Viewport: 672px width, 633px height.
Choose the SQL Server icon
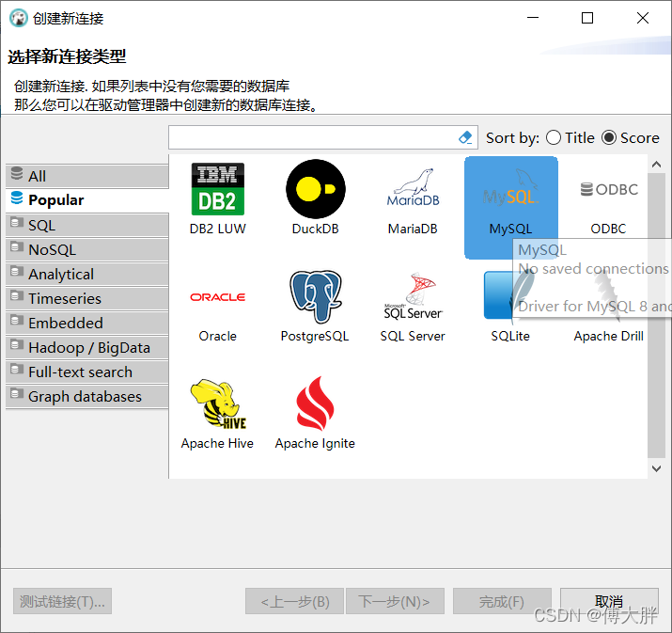pyautogui.click(x=414, y=296)
